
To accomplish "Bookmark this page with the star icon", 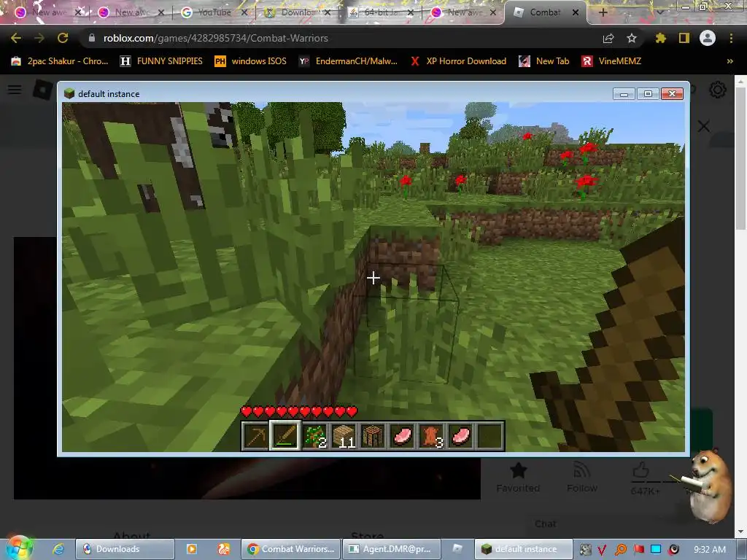I will coord(632,38).
